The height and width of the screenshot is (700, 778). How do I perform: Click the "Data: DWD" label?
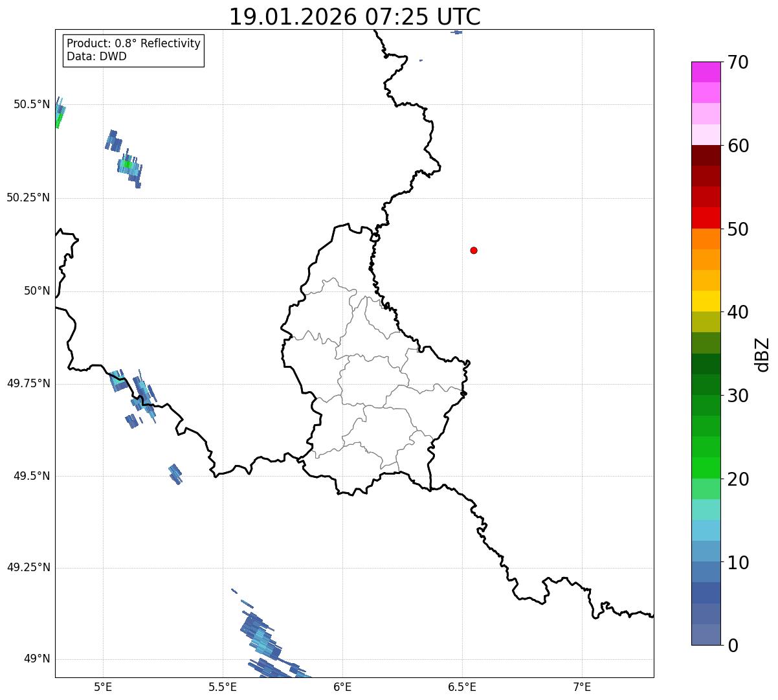tap(97, 56)
